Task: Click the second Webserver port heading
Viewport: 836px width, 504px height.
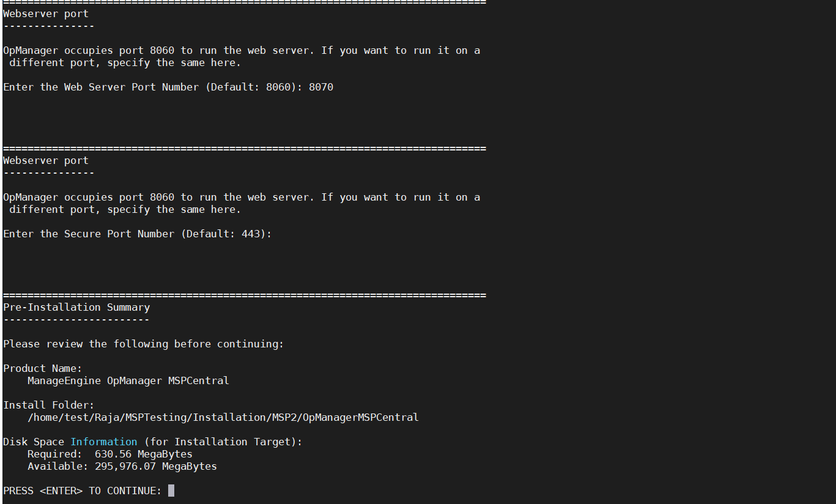Action: tap(46, 160)
